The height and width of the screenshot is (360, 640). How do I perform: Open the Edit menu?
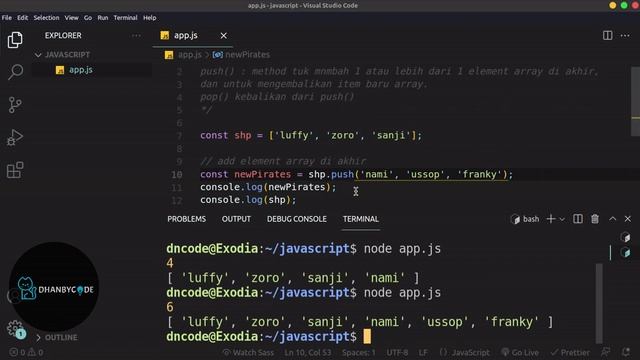tap(22, 18)
